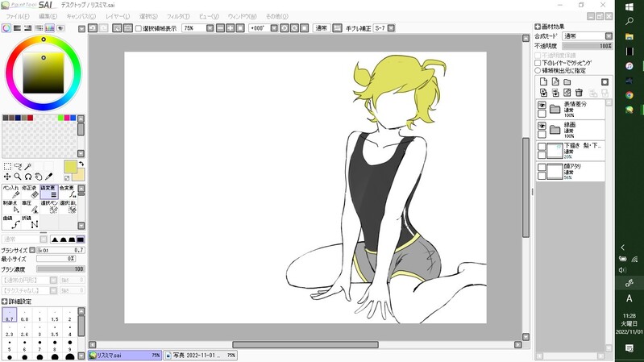Image resolution: width=644 pixels, height=362 pixels.
Task: Open the 合成モード blend mode dropdown
Action: (x=609, y=36)
